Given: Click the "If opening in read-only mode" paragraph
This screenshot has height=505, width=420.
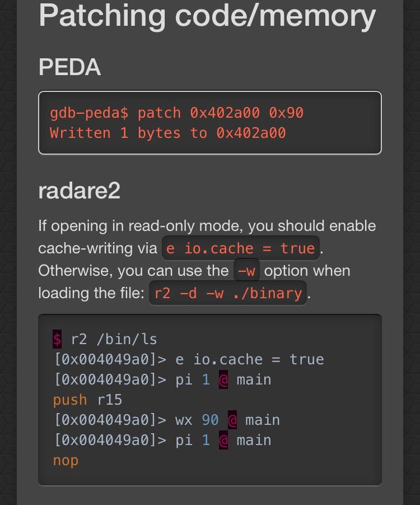Looking at the screenshot, I should pyautogui.click(x=207, y=226).
